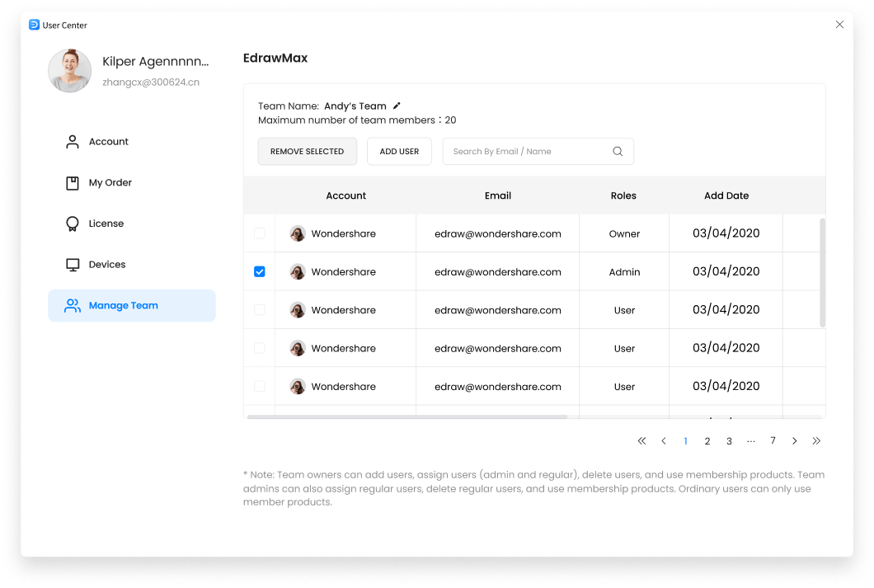Edit the team name with the pencil icon
874x588 pixels.
coord(397,106)
